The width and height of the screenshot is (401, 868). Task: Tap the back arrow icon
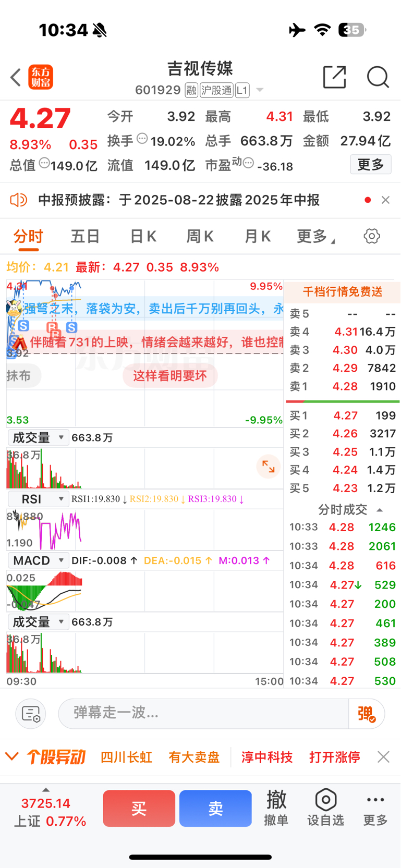tap(16, 78)
